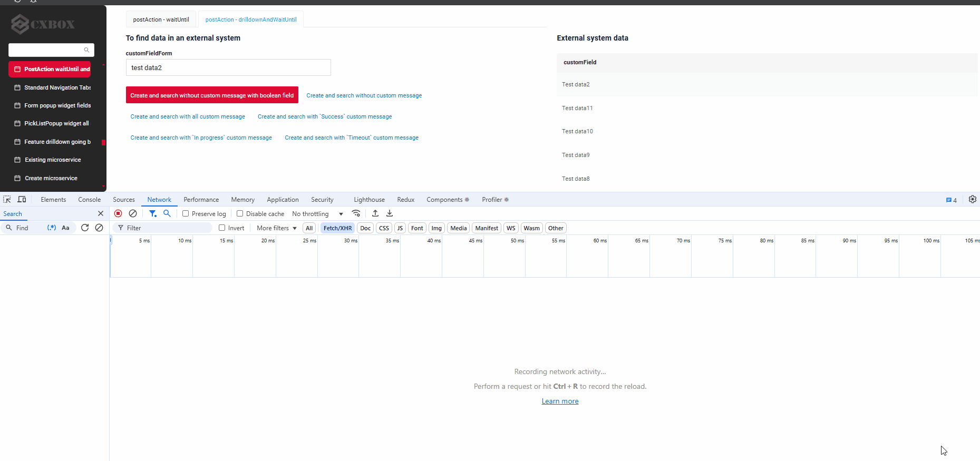The height and width of the screenshot is (461, 980).
Task: Clear the search panel results
Action: pyautogui.click(x=99, y=228)
